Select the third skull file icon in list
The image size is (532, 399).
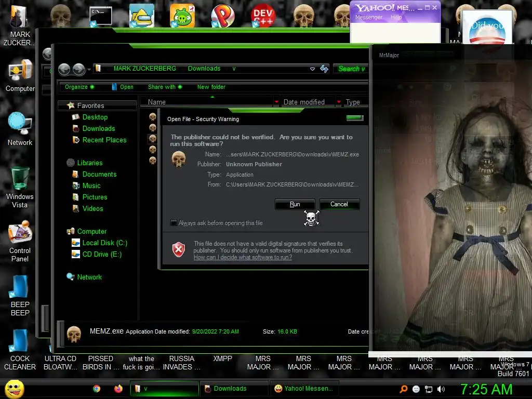click(153, 138)
